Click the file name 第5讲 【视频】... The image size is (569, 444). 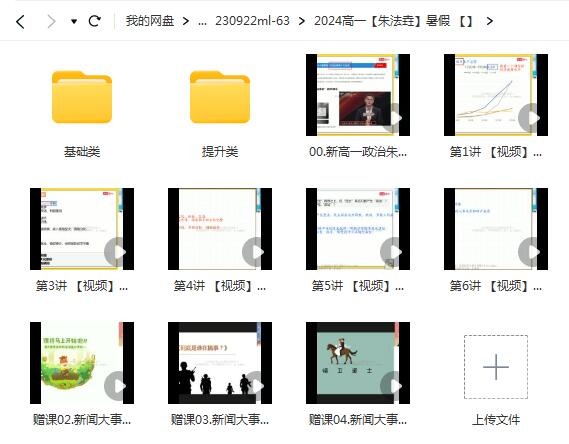pos(358,285)
